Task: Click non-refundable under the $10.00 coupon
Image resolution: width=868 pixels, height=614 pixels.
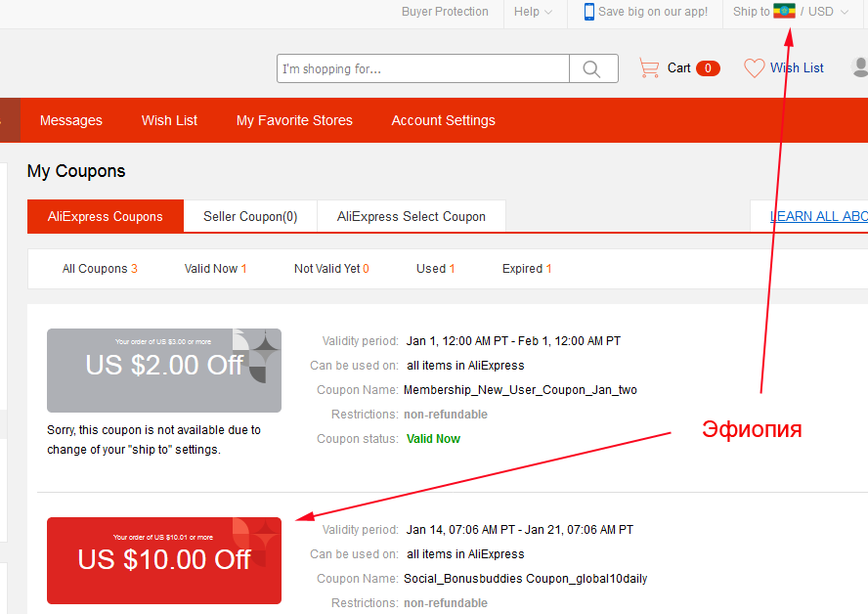Action: pyautogui.click(x=446, y=603)
